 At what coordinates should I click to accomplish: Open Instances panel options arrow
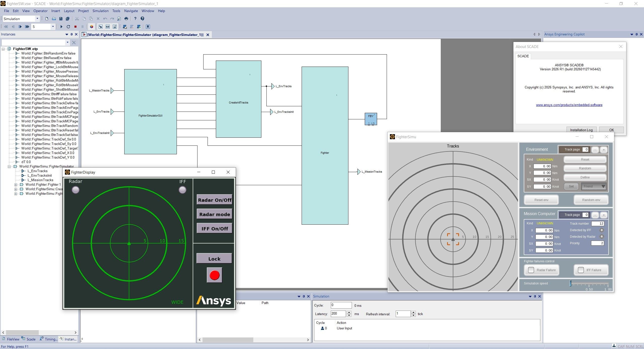click(67, 34)
